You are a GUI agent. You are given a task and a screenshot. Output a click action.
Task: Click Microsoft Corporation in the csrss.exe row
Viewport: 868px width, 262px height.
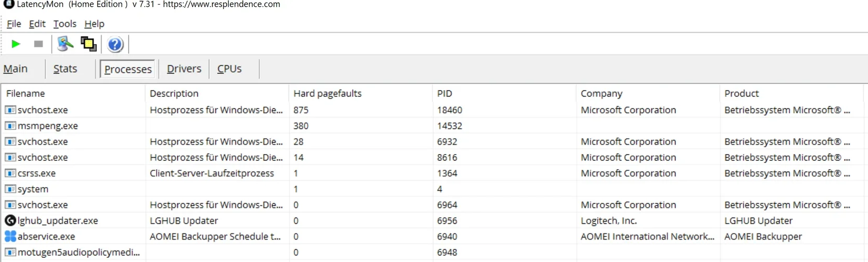click(628, 173)
